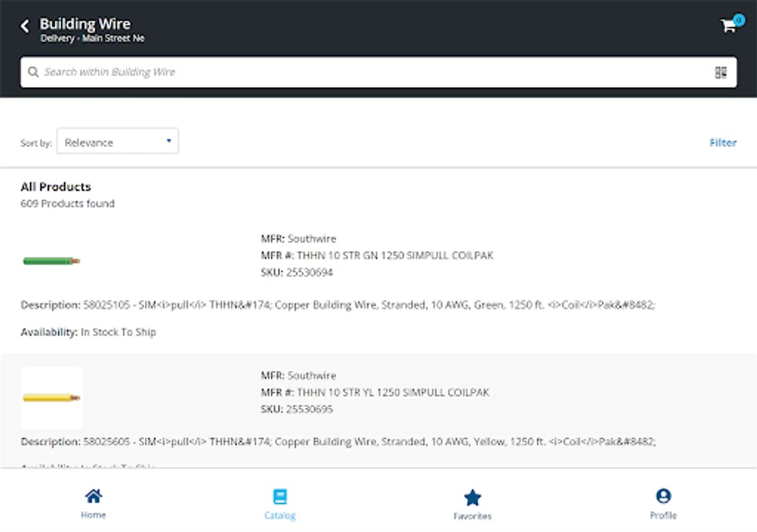Screen dimensions: 757x532
Task: Open the Profile tab
Action: click(663, 504)
